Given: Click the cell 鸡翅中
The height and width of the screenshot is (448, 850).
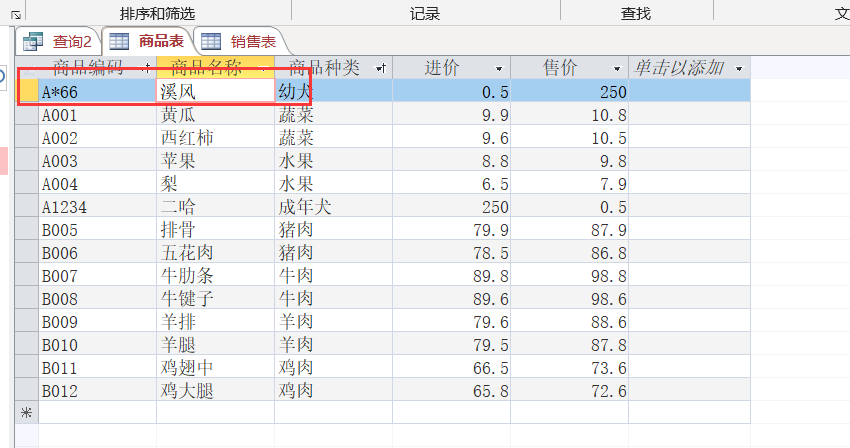Looking at the screenshot, I should [x=216, y=368].
